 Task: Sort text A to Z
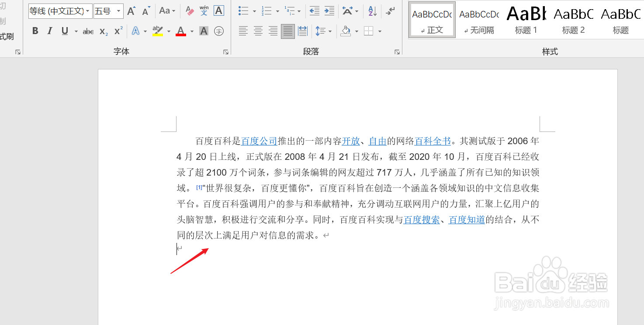(x=372, y=11)
